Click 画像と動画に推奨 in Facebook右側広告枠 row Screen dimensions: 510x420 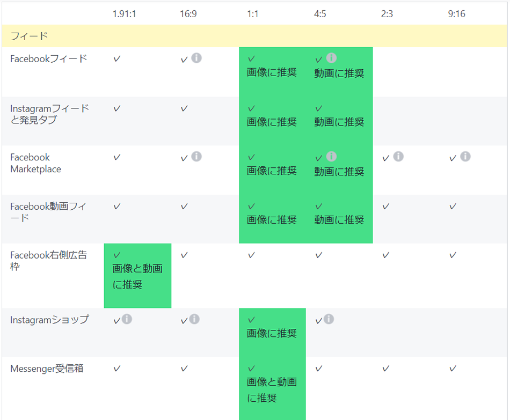point(137,276)
